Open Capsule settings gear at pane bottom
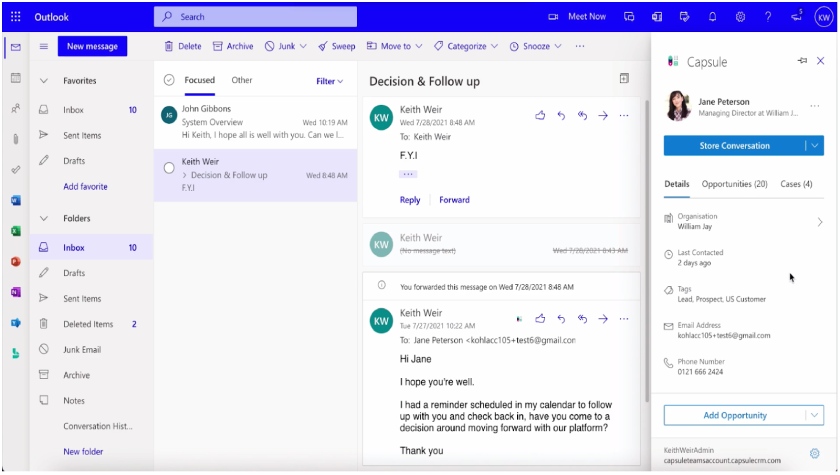 pyautogui.click(x=814, y=454)
